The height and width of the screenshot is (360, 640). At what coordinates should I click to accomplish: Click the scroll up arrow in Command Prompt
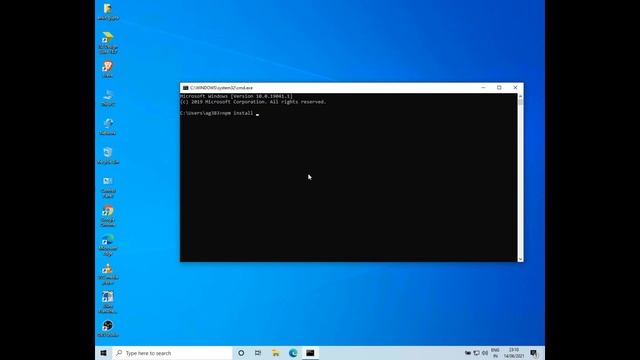(520, 96)
